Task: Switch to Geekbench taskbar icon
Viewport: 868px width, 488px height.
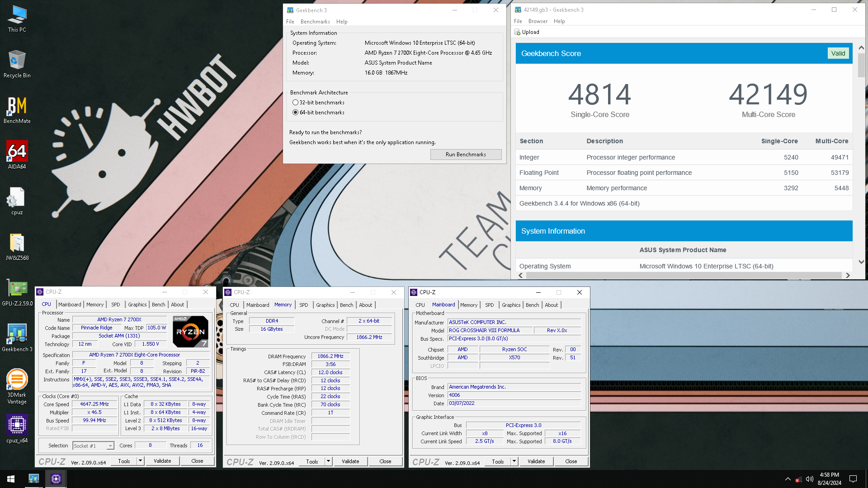Action: (34, 479)
